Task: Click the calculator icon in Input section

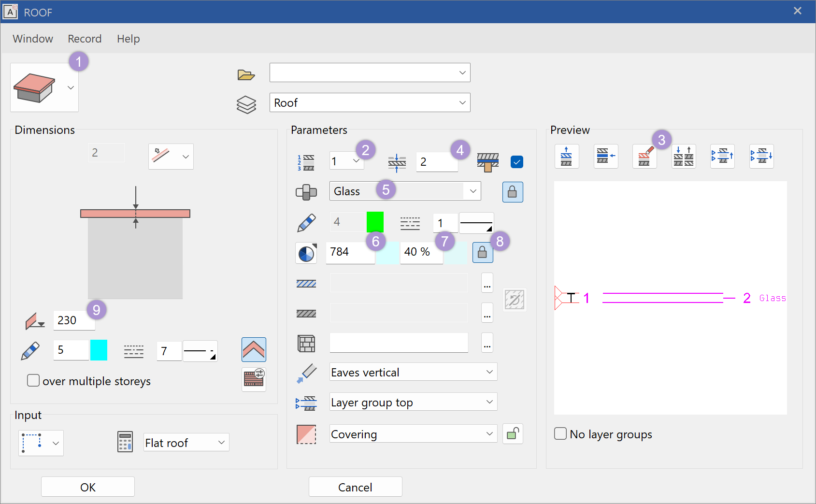Action: pyautogui.click(x=125, y=442)
